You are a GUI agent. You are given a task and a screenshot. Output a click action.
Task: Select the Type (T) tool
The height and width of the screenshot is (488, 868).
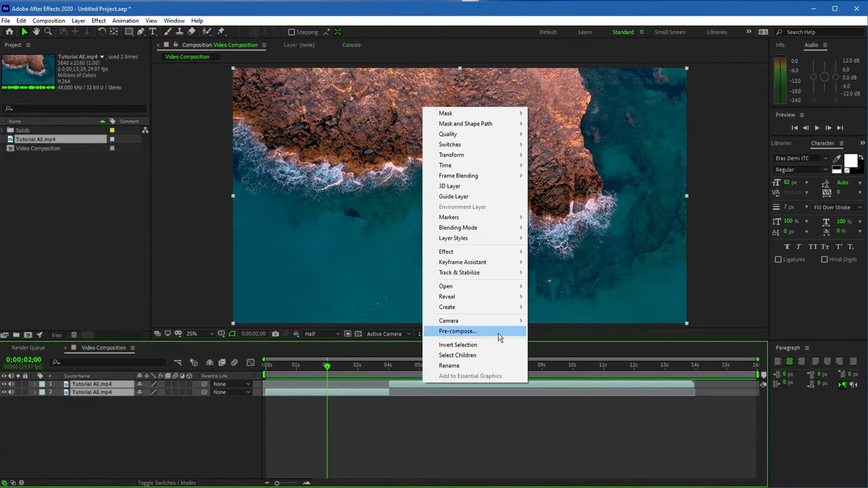tap(153, 32)
